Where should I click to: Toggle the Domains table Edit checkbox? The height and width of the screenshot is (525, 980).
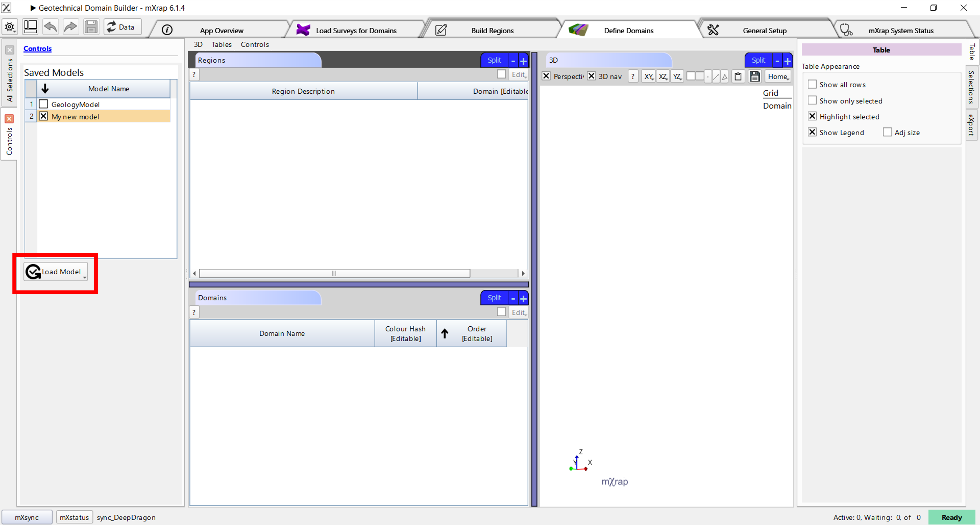point(501,312)
